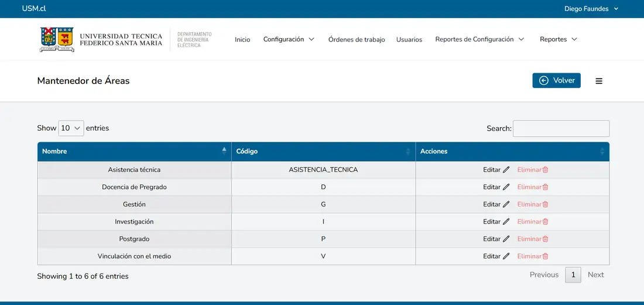
Task: Open the Diego Faundes user dropdown
Action: coord(591,9)
